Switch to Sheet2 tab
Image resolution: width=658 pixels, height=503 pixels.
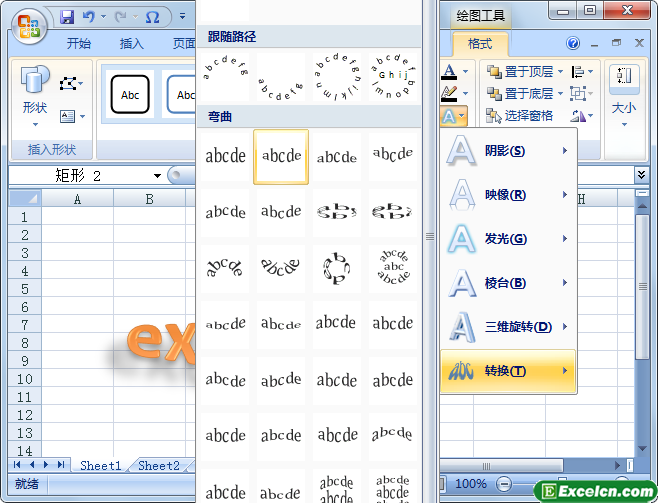(x=159, y=465)
